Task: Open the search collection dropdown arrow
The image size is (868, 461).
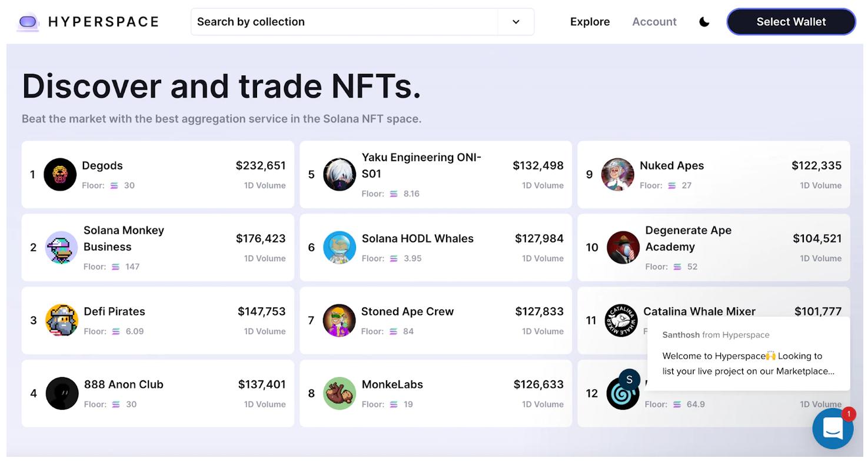Action: tap(516, 22)
